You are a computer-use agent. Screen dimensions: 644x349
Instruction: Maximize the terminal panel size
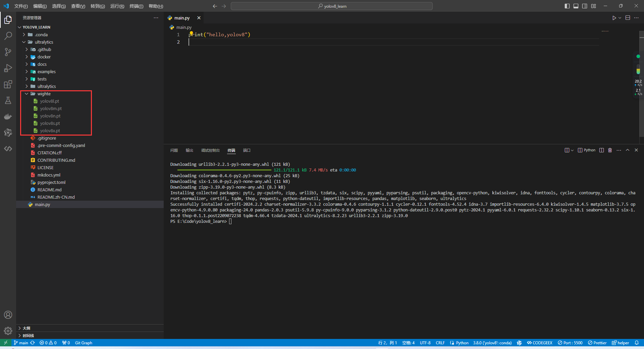pos(628,150)
